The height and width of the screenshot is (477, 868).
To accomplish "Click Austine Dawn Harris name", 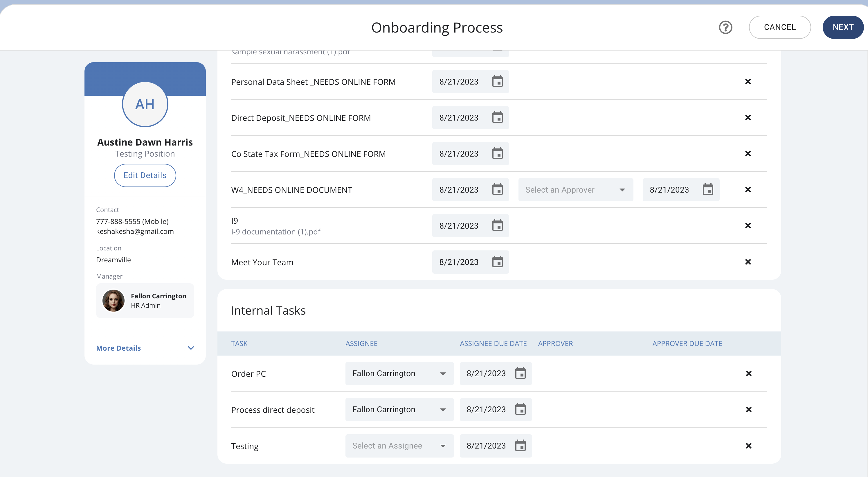I will click(x=145, y=142).
